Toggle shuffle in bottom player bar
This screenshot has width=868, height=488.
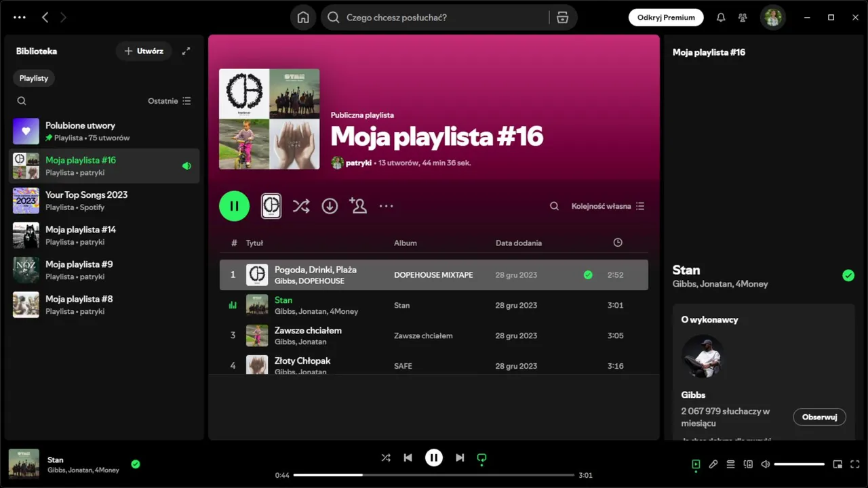(x=386, y=457)
